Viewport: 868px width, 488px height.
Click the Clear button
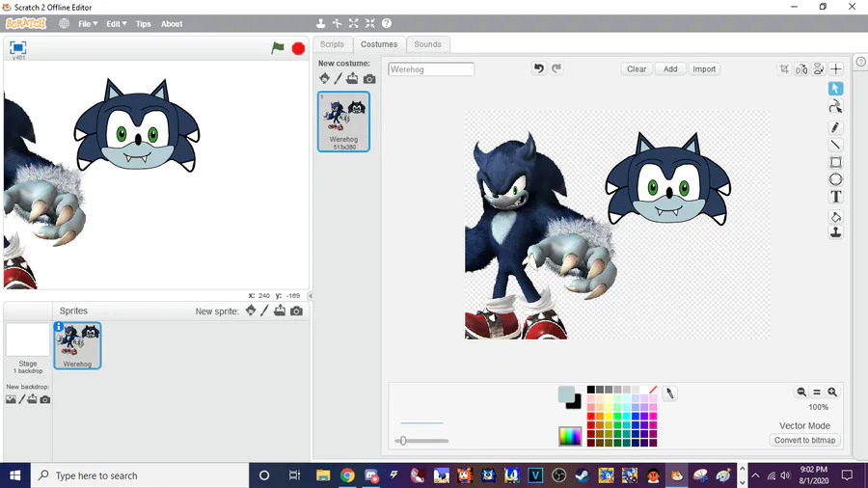pyautogui.click(x=637, y=69)
